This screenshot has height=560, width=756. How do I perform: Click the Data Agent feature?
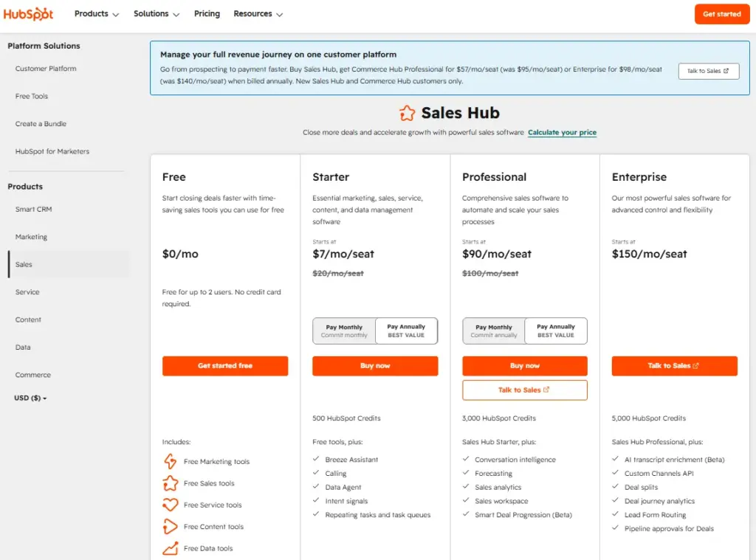(x=343, y=487)
